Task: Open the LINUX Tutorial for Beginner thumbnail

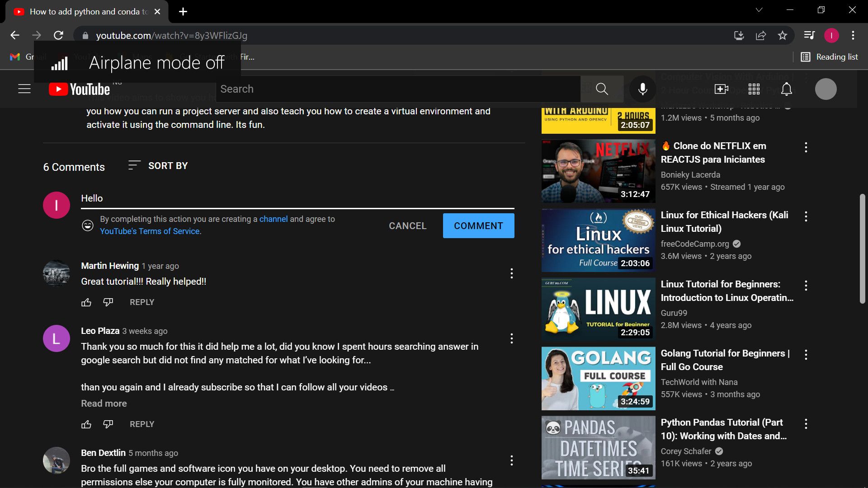Action: pyautogui.click(x=598, y=310)
